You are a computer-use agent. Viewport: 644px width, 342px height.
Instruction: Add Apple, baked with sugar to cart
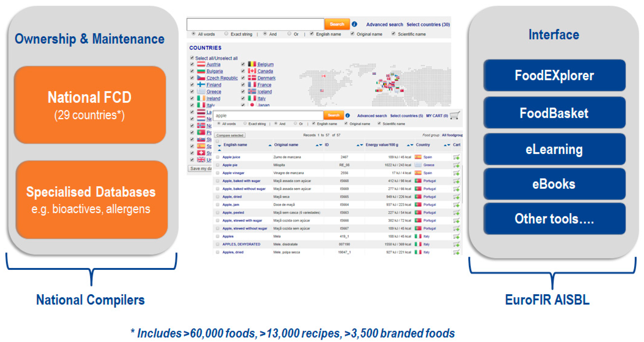[456, 181]
